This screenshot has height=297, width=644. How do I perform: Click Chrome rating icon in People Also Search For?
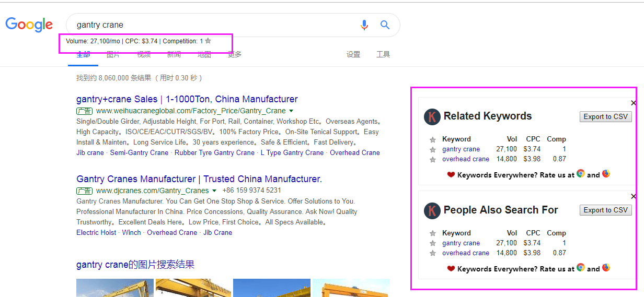(x=580, y=268)
